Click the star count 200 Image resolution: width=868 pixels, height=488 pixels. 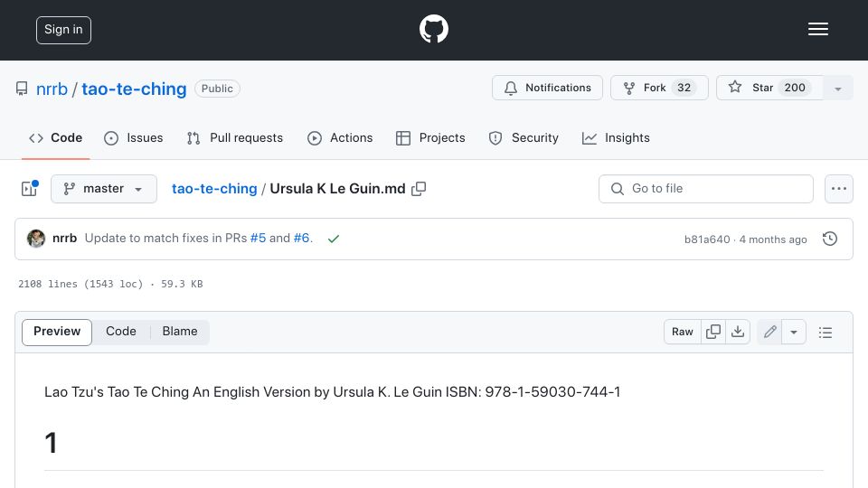[x=795, y=88]
